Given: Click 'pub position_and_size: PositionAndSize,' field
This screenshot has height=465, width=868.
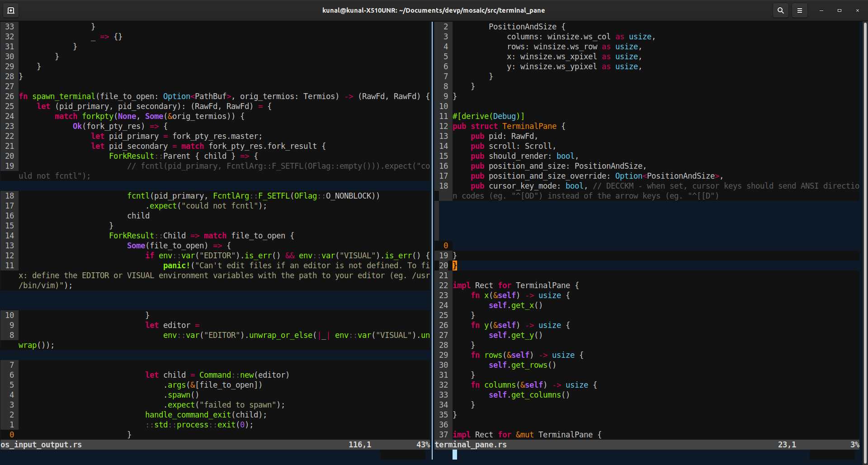Looking at the screenshot, I should point(559,166).
